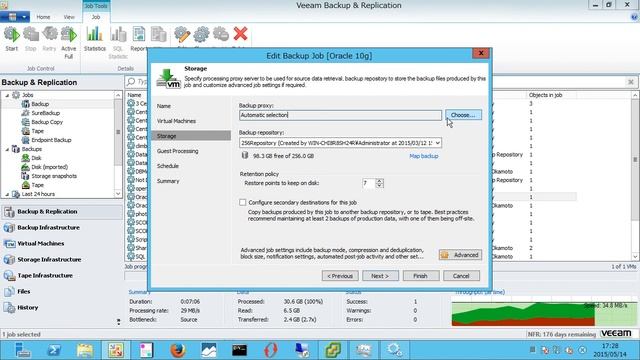Click the Map backup link
This screenshot has width=640, height=360.
point(424,156)
